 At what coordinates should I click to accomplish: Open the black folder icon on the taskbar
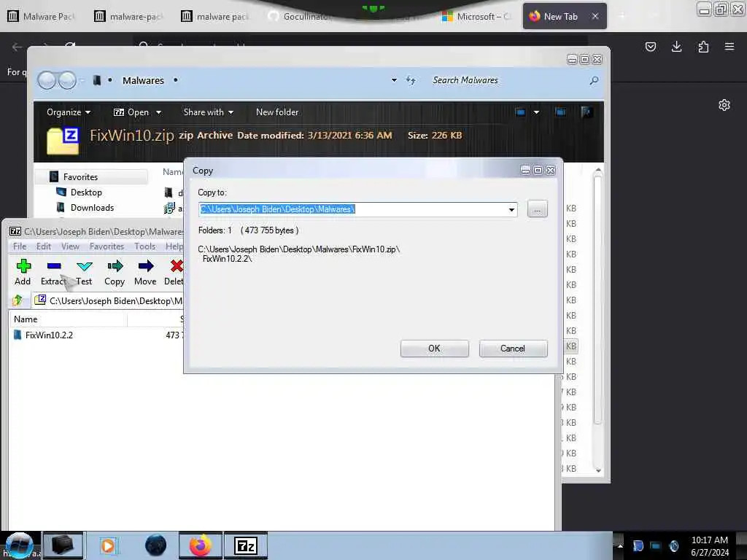tap(63, 545)
